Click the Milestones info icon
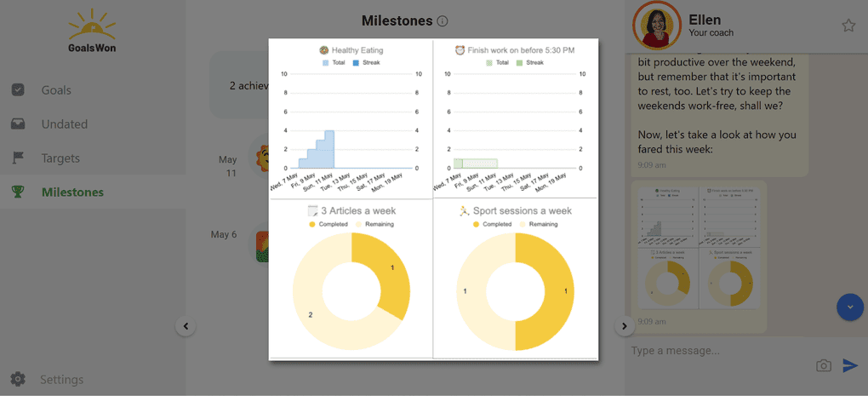The width and height of the screenshot is (868, 396). tap(443, 21)
